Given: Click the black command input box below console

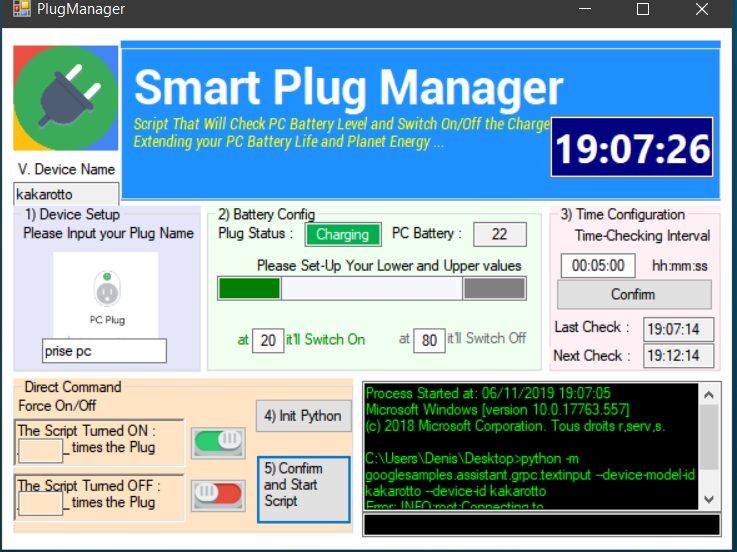Looking at the screenshot, I should [x=541, y=524].
